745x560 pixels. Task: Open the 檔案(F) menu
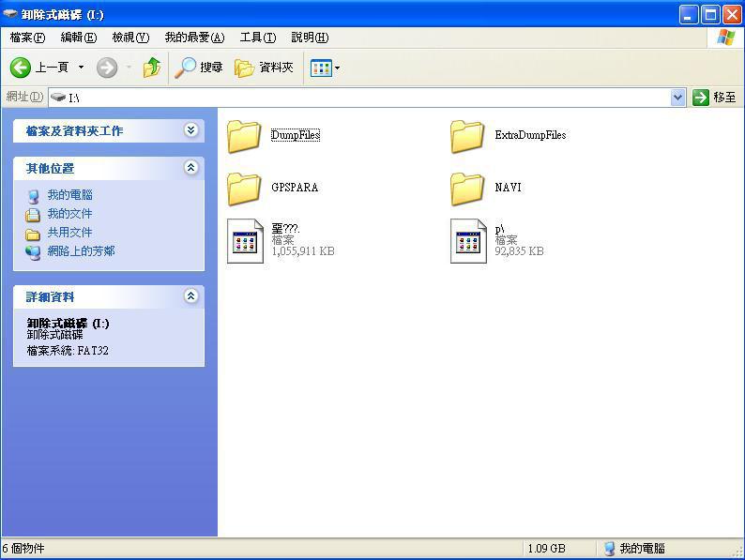click(27, 38)
